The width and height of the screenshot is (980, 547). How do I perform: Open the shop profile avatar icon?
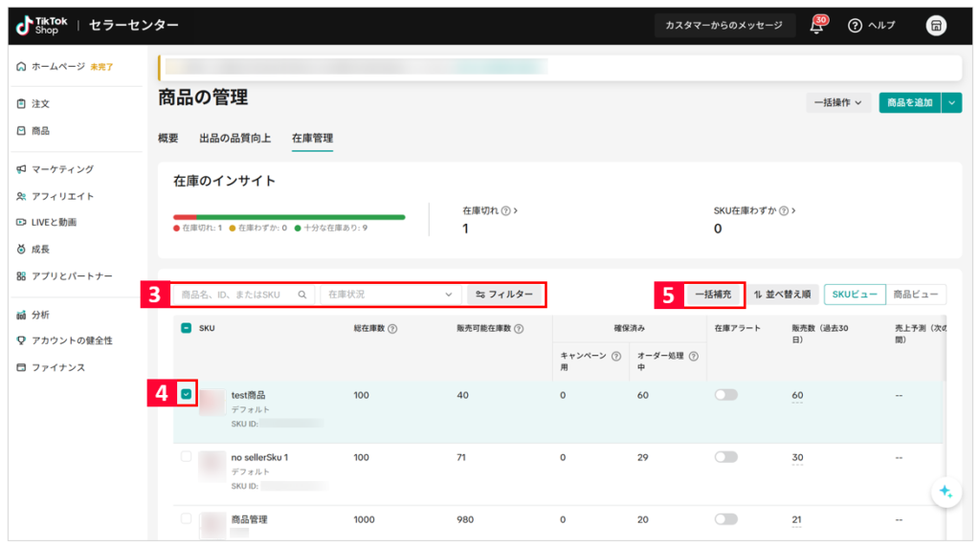click(x=936, y=26)
